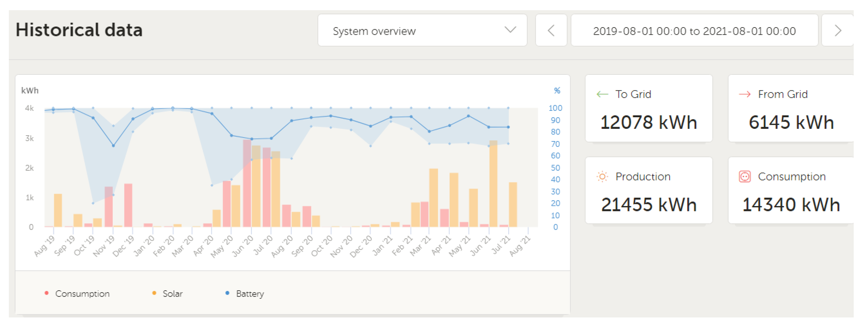The image size is (868, 329).
Task: Click the Dec '19 consumption bar
Action: [128, 205]
